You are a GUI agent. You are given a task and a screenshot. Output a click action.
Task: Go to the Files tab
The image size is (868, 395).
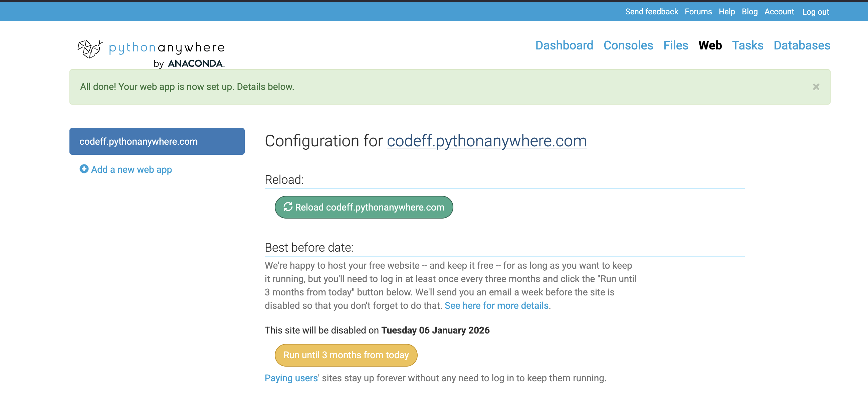[676, 45]
